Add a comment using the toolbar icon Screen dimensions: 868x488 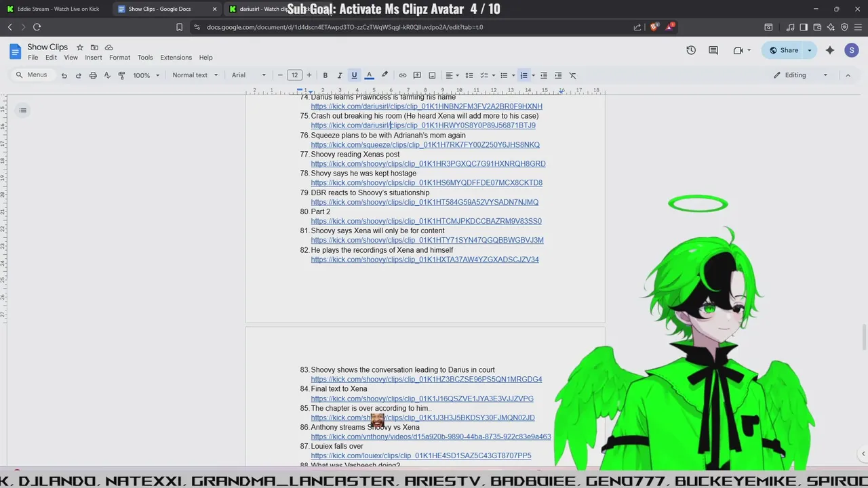pos(417,75)
